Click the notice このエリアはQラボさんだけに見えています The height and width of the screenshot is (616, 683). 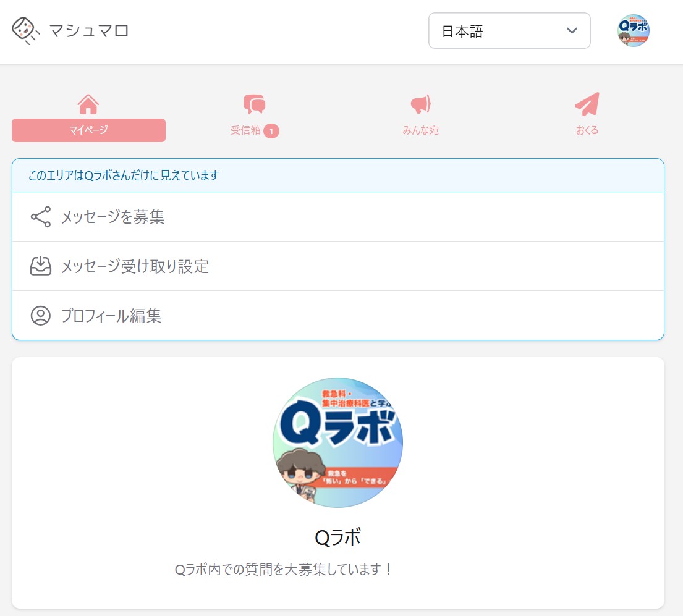[123, 175]
